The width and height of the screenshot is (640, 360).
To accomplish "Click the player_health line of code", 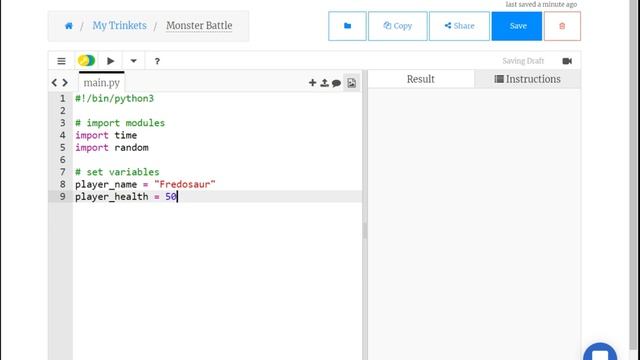I will pos(126,197).
